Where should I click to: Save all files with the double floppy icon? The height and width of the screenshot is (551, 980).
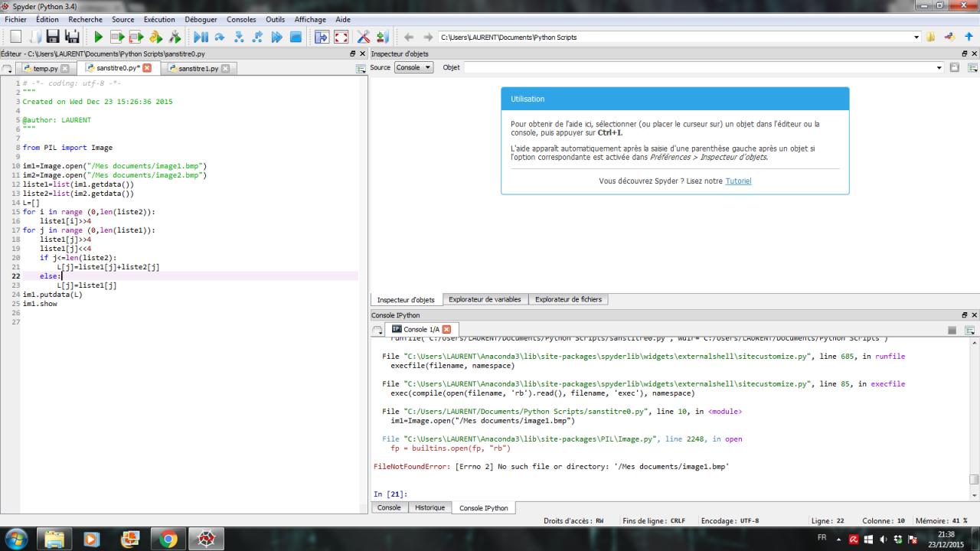pos(72,37)
